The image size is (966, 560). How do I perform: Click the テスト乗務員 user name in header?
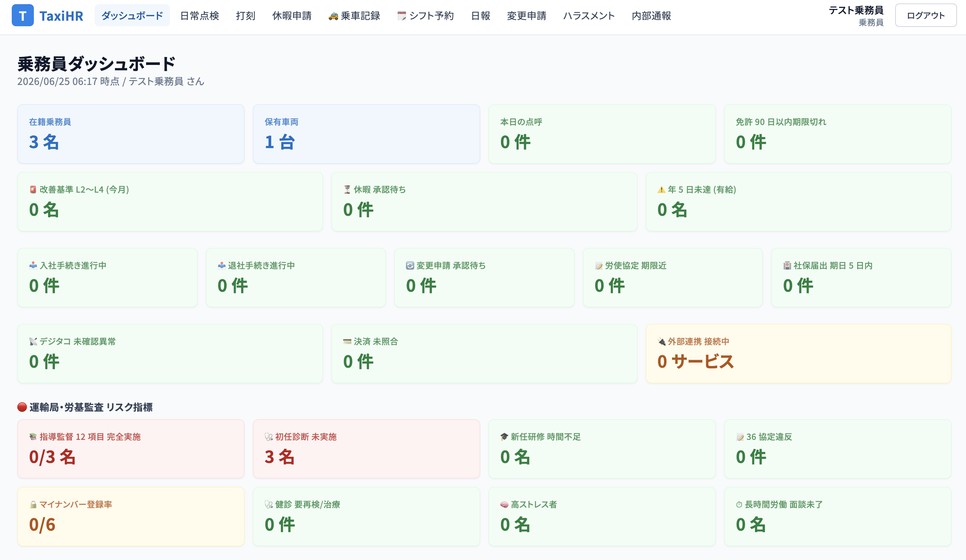point(856,10)
